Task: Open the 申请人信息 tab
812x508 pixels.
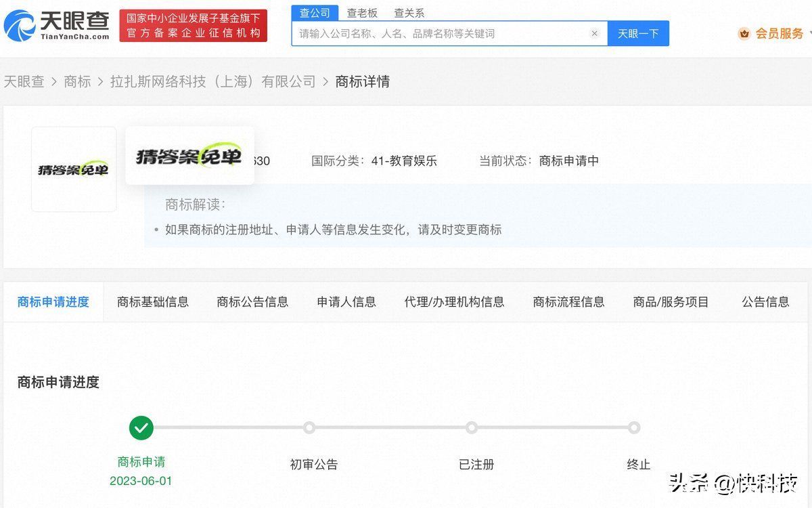Action: pos(346,302)
